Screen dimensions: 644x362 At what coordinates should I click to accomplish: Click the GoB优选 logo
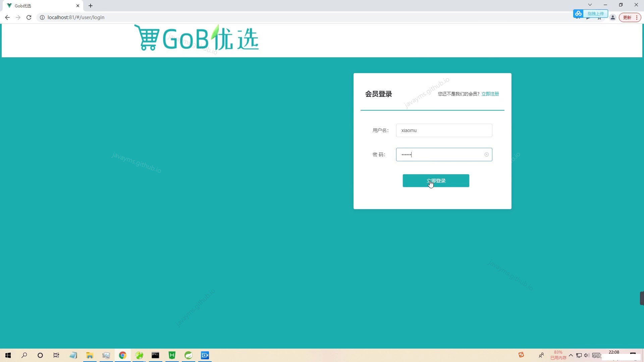(197, 38)
